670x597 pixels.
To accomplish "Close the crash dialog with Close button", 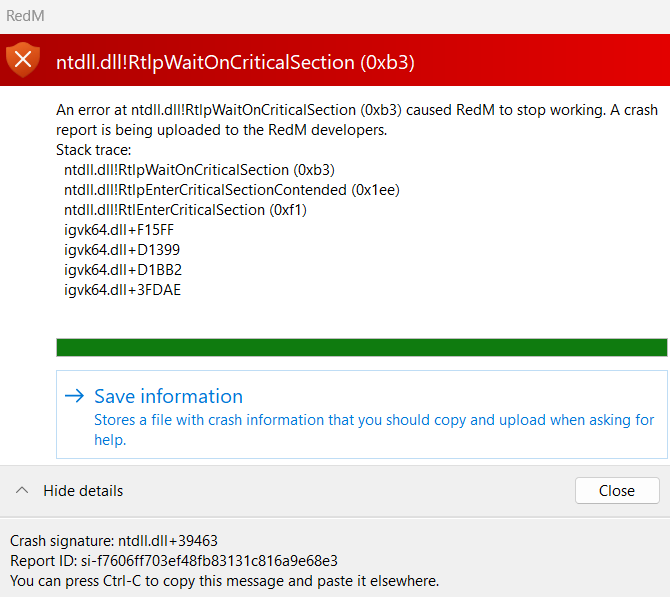I will click(x=617, y=491).
